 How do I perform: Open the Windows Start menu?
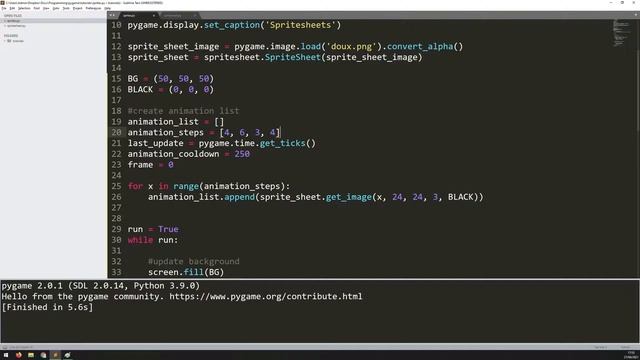6,355
